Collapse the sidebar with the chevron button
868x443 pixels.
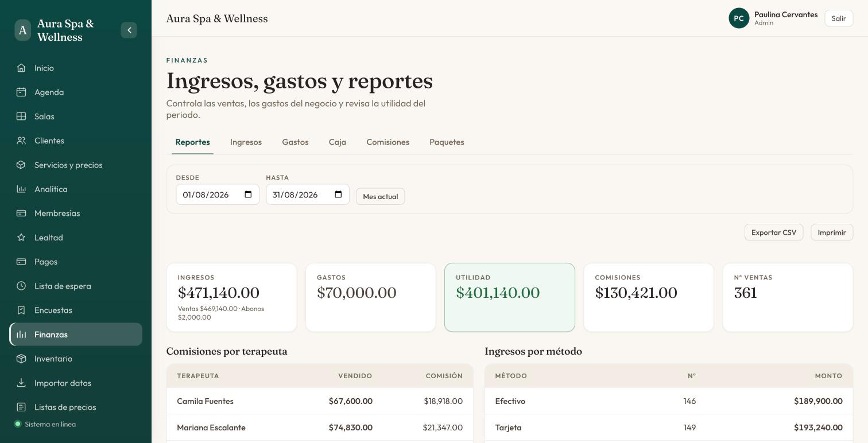point(129,30)
